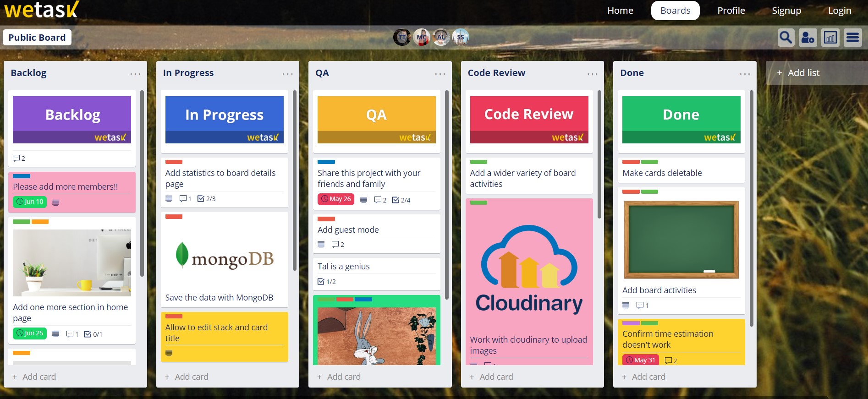Open the Code Review list options menu

pos(592,73)
